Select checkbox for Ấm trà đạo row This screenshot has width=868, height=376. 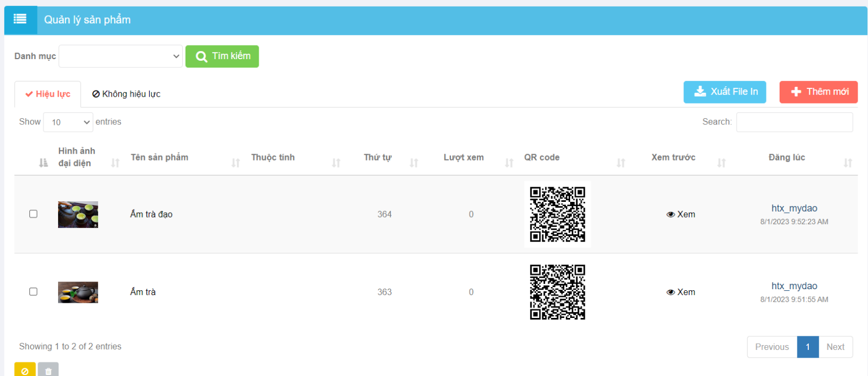click(33, 214)
